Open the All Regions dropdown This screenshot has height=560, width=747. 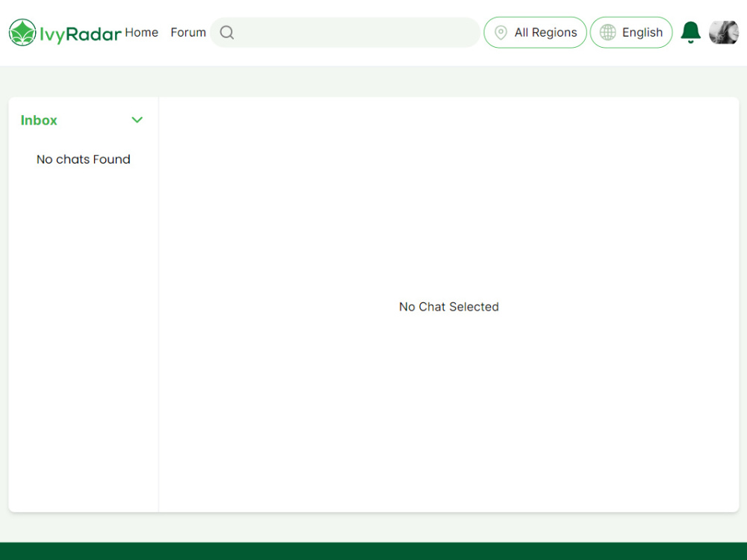[x=535, y=32]
